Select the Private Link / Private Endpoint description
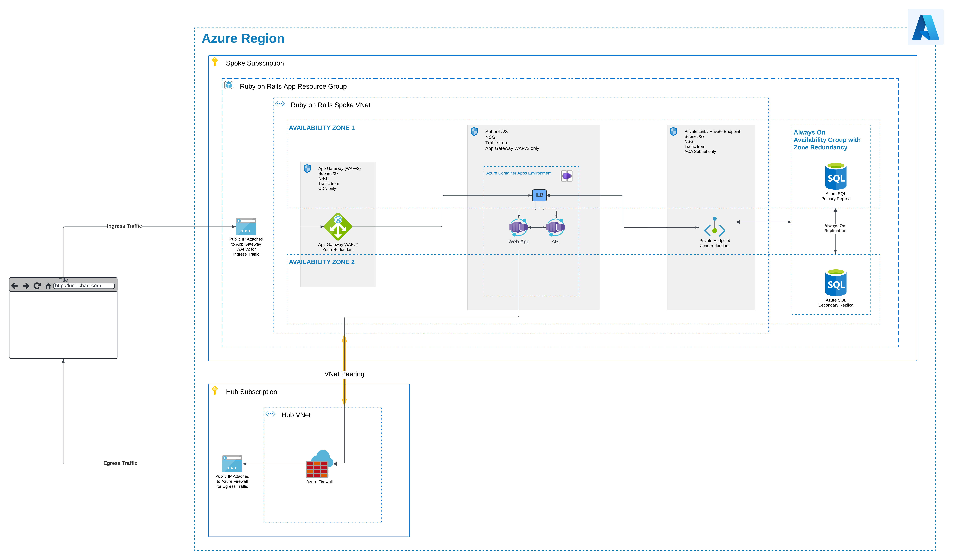 (712, 142)
